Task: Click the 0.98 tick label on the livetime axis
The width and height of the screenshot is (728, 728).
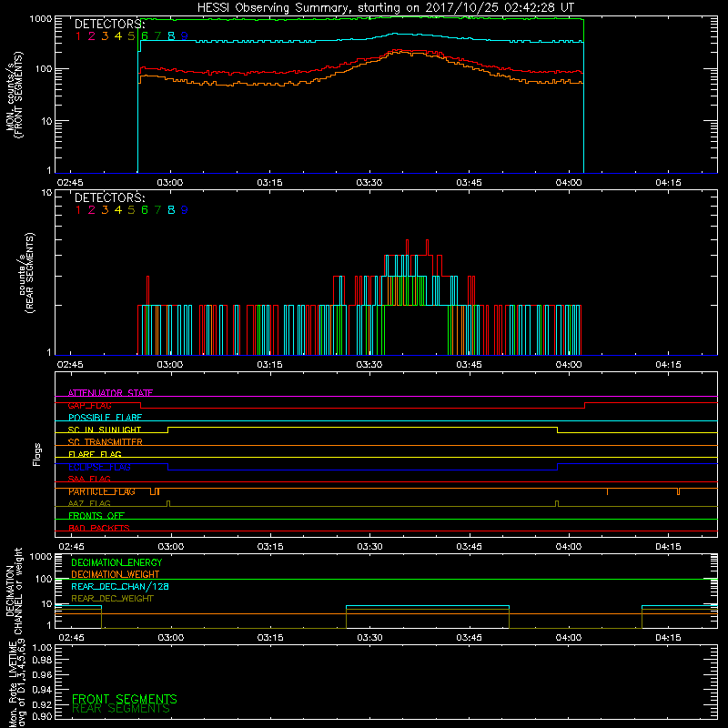Action: click(42, 661)
